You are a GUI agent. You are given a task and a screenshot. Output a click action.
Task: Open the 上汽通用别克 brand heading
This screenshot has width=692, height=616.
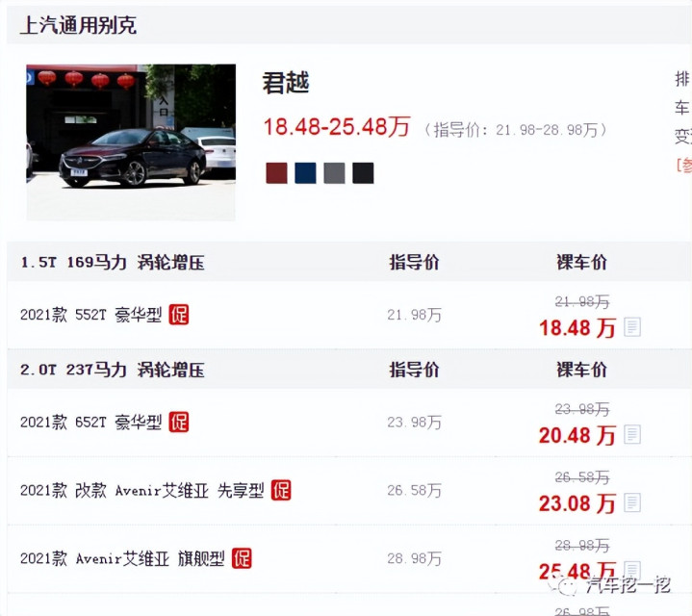[x=79, y=25]
